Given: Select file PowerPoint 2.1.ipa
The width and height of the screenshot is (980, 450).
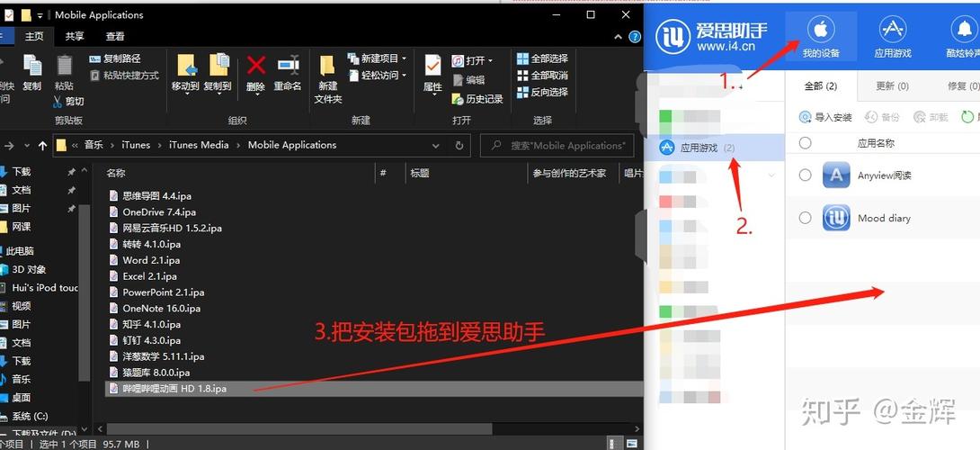Looking at the screenshot, I should [x=163, y=292].
